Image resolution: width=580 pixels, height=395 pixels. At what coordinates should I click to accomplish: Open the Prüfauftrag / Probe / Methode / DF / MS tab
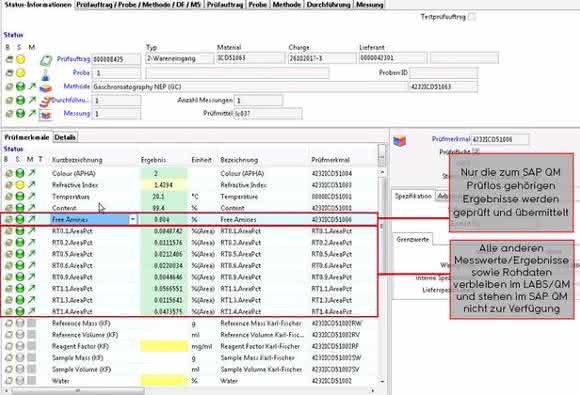coord(139,5)
